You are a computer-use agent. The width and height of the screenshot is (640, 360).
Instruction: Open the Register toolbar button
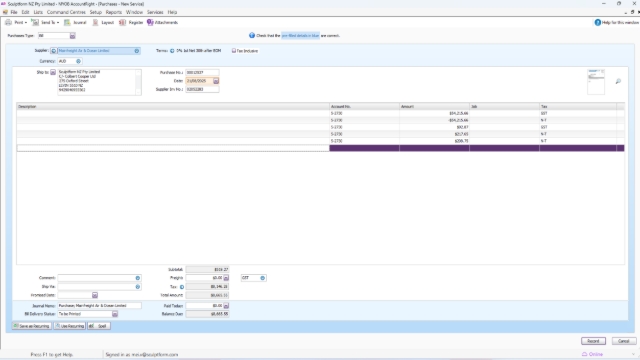coord(131,22)
